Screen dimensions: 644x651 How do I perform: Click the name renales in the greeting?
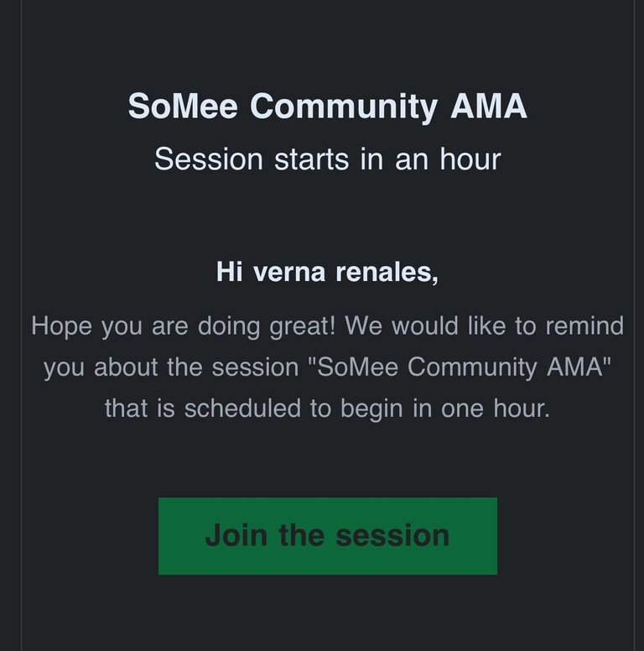coord(387,273)
